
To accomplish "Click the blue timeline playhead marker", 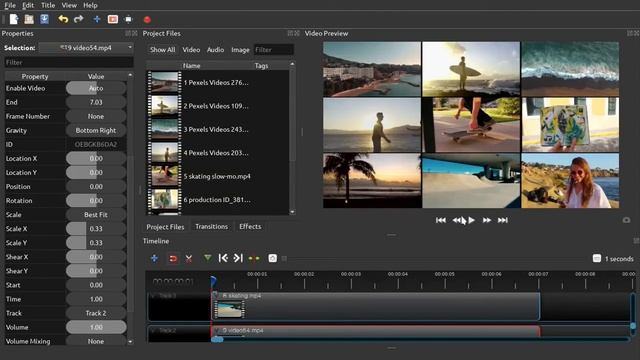I will coord(213,281).
